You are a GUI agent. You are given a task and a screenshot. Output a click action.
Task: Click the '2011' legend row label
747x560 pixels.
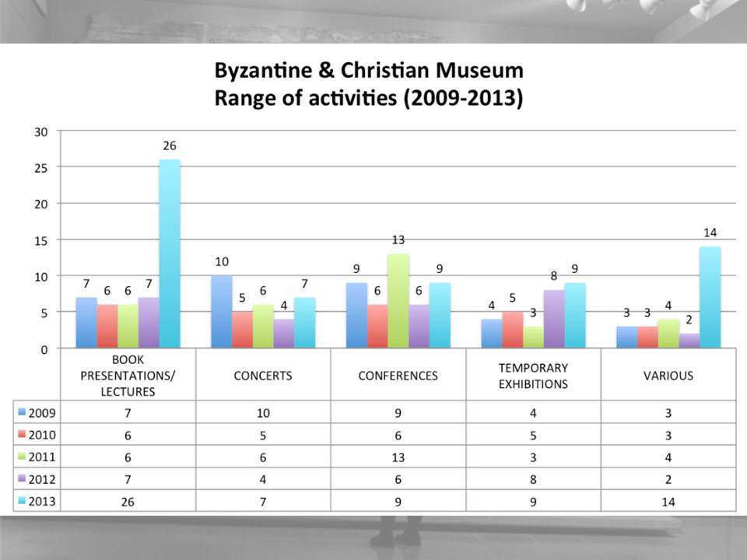click(42, 457)
